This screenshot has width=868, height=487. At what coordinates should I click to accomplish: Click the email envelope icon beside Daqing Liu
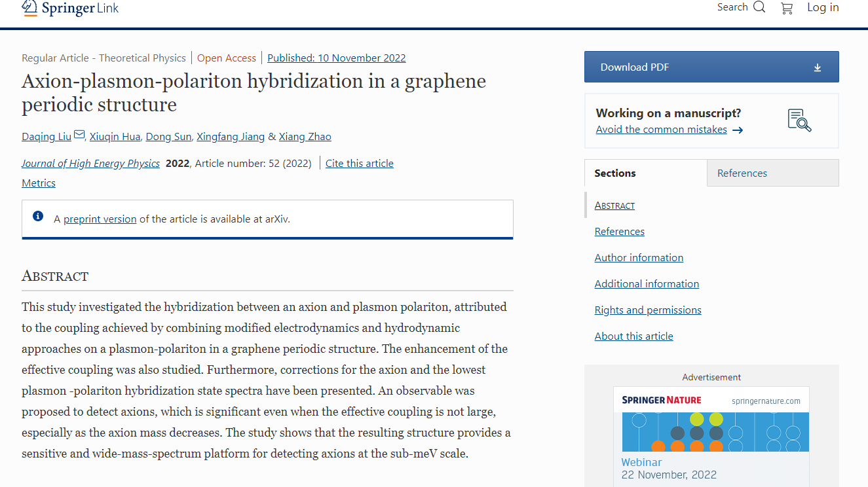click(79, 135)
